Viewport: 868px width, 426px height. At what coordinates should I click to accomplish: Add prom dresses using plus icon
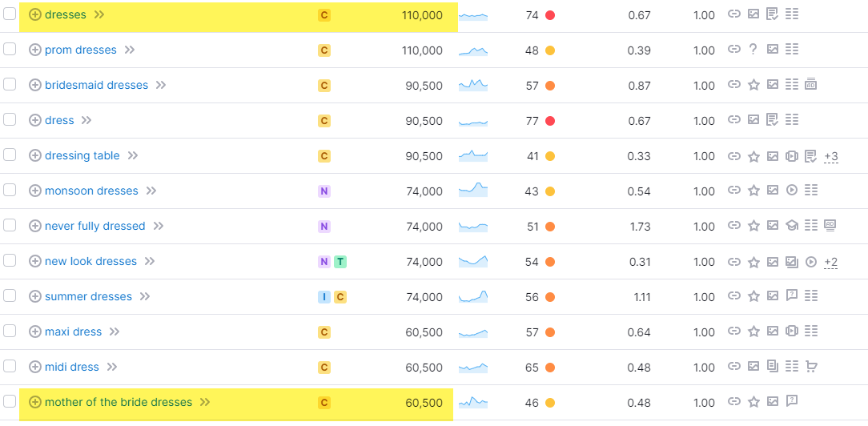click(x=35, y=50)
